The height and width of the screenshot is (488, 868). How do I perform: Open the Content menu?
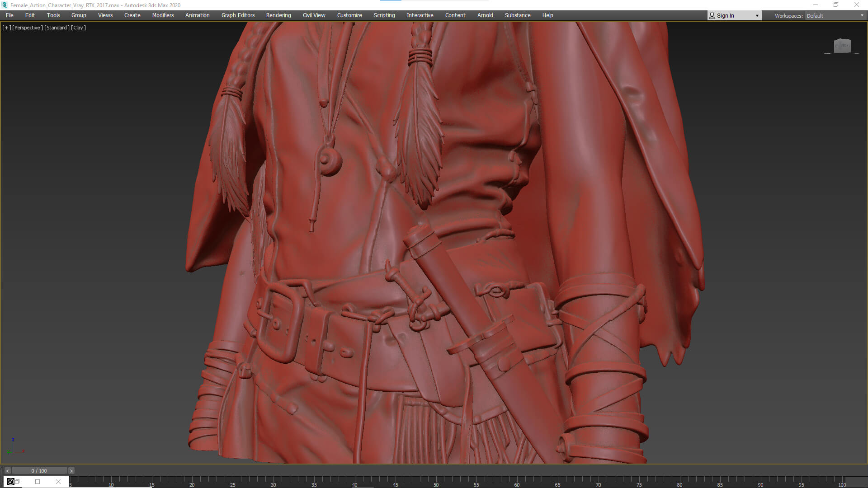coord(455,15)
